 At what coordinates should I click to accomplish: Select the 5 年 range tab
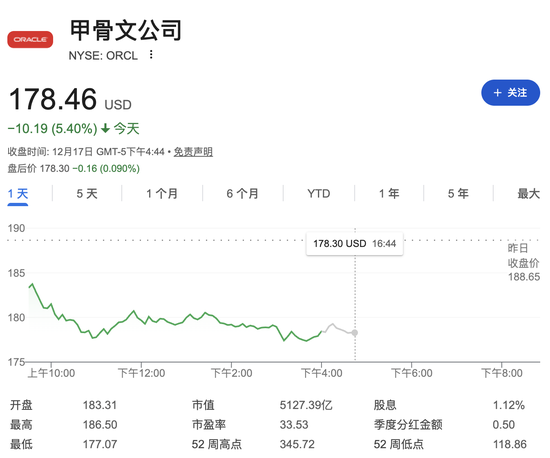(x=458, y=194)
